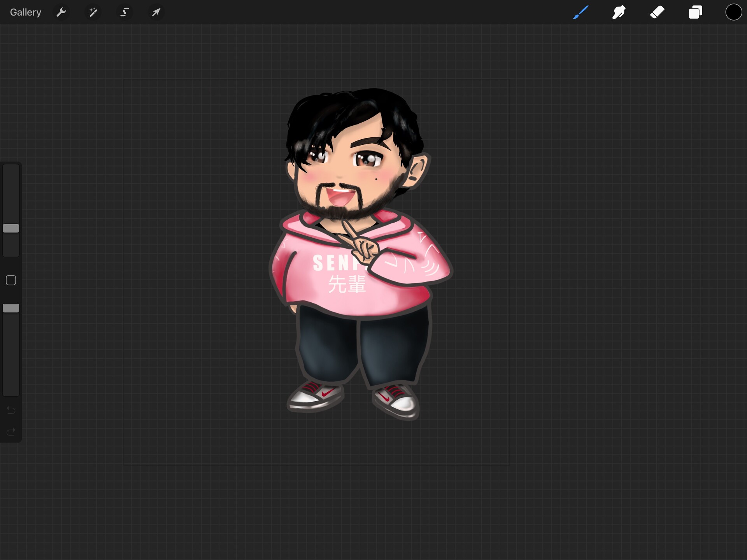Adjust the brush size slider
The image size is (747, 560).
click(11, 228)
